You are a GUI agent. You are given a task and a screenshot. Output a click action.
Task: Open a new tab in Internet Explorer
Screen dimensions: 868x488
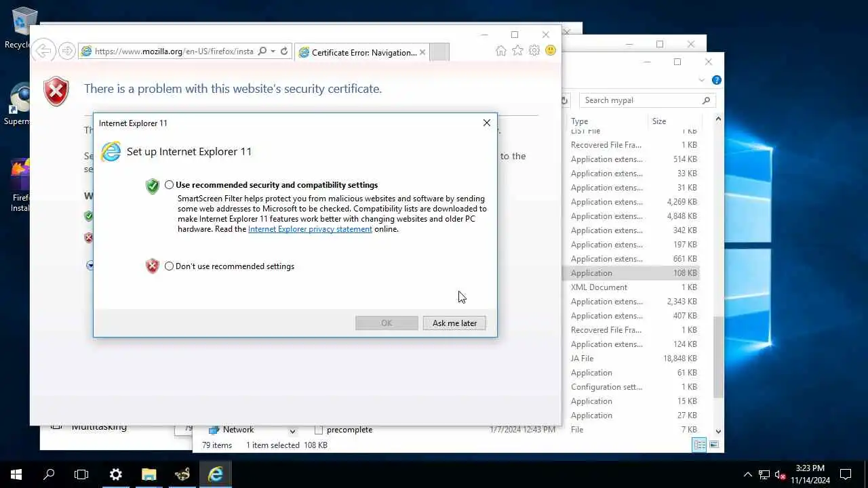coord(439,52)
